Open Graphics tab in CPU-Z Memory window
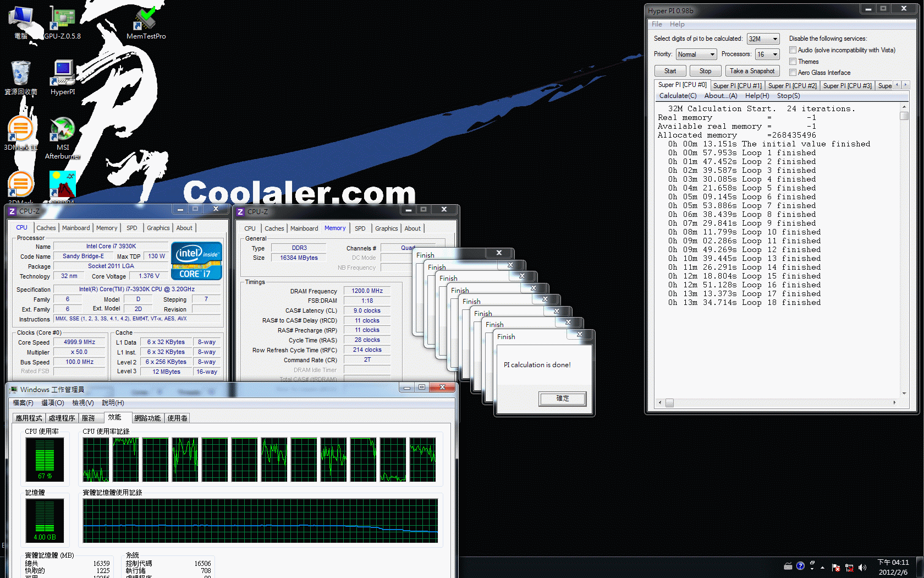 click(x=386, y=228)
